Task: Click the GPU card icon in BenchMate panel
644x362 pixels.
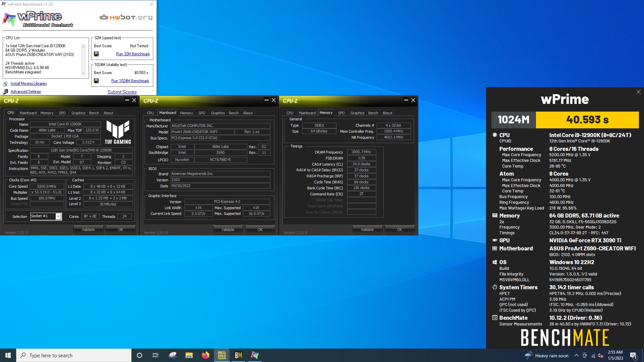Action: click(495, 240)
